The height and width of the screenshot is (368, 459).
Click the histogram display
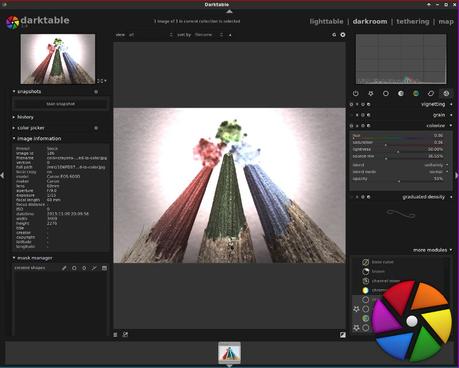click(x=401, y=59)
